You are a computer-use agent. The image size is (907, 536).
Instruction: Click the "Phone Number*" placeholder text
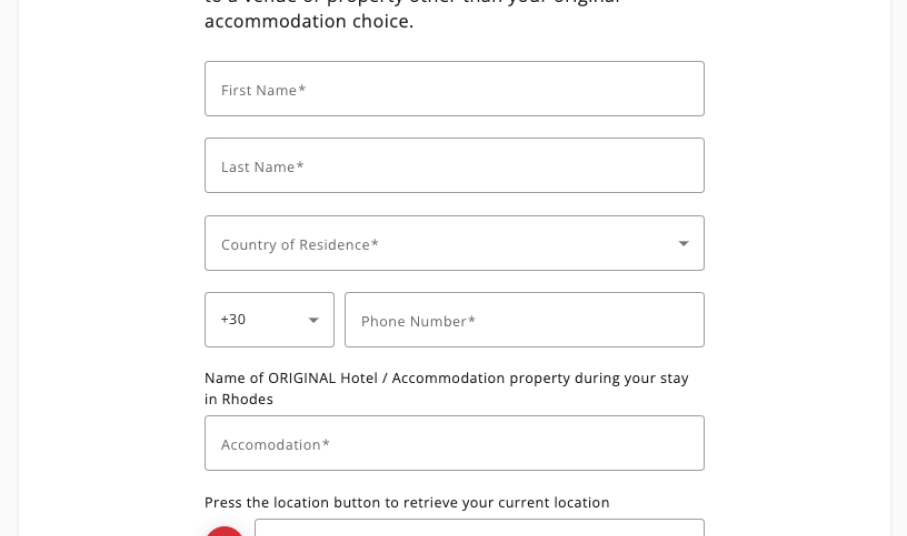tap(418, 321)
